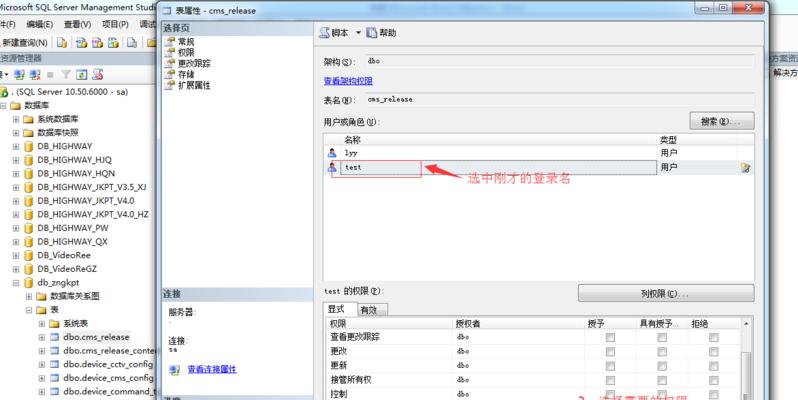This screenshot has height=400, width=798.
Task: Click the Refresh icon in Object Explorer
Action: coord(81,75)
